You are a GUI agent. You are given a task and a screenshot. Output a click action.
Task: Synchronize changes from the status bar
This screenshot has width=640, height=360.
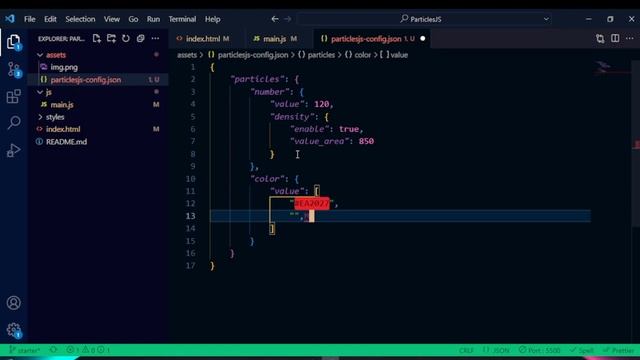coord(53,350)
